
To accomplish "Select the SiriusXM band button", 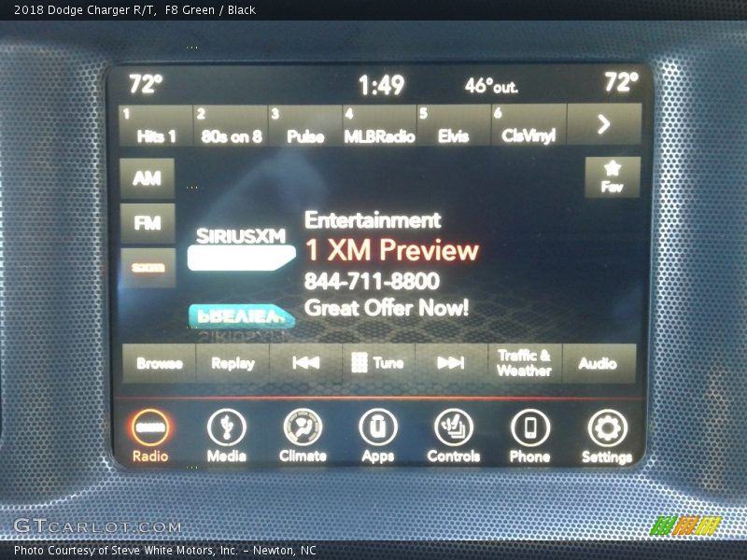I will pos(148,268).
